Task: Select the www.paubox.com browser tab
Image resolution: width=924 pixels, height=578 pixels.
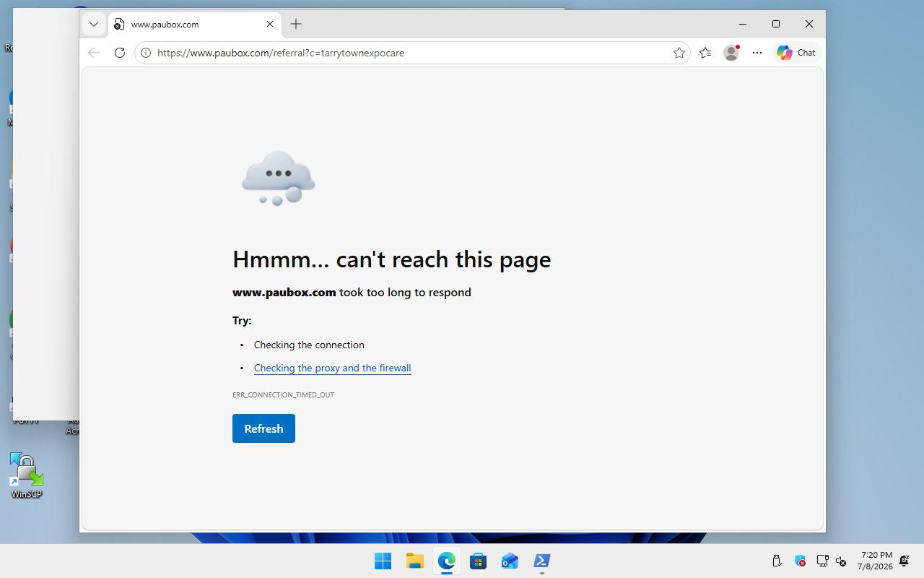Action: [193, 24]
